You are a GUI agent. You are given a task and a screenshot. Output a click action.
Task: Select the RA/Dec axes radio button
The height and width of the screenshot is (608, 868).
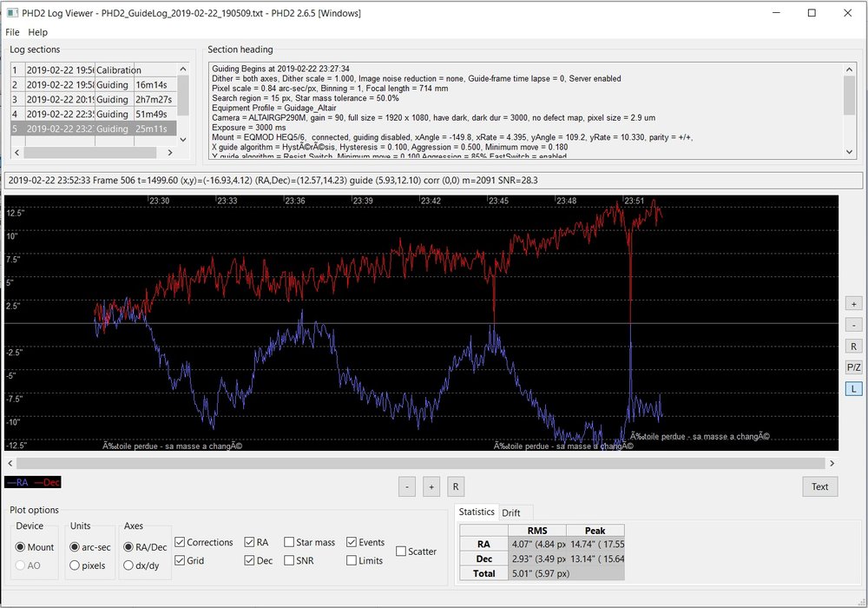[145, 547]
